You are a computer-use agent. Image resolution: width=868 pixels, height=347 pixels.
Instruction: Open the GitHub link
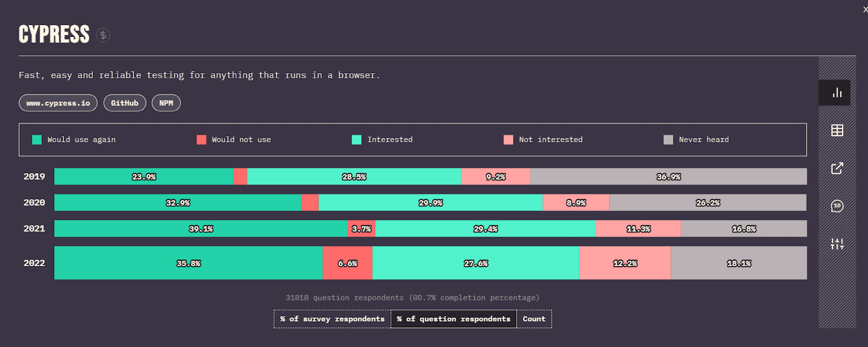pos(125,103)
